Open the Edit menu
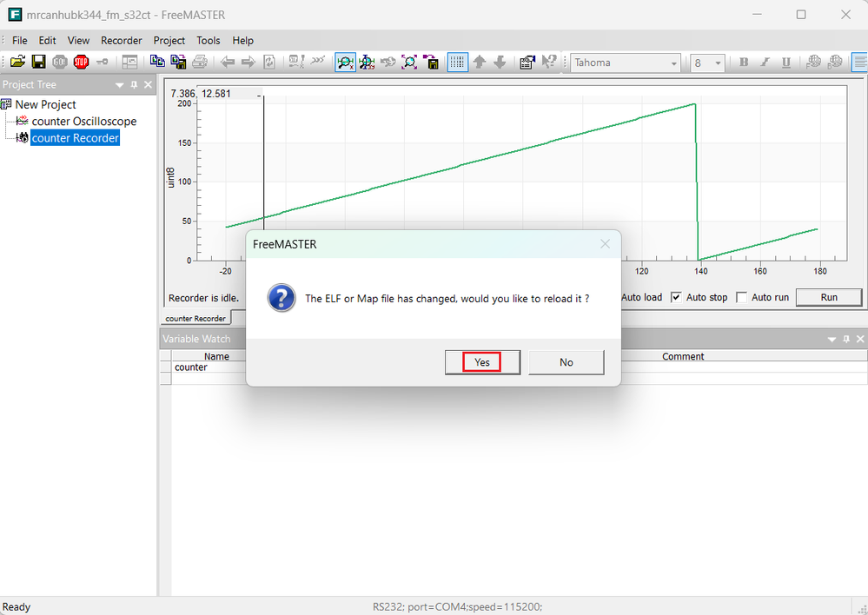The height and width of the screenshot is (615, 868). 47,41
